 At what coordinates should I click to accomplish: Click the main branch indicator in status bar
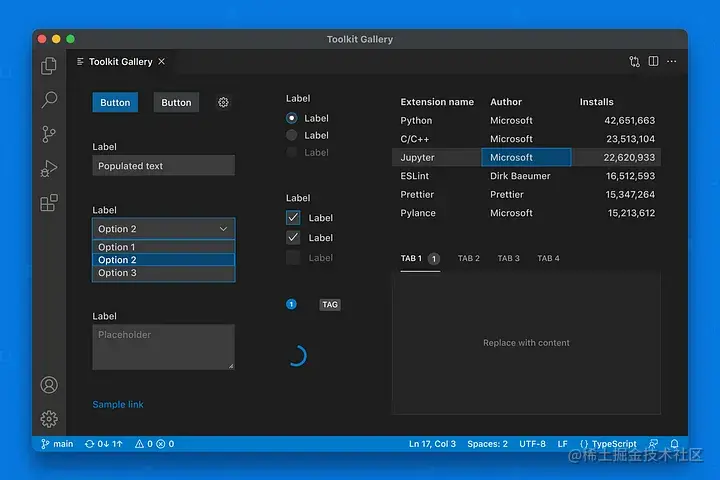pos(57,444)
